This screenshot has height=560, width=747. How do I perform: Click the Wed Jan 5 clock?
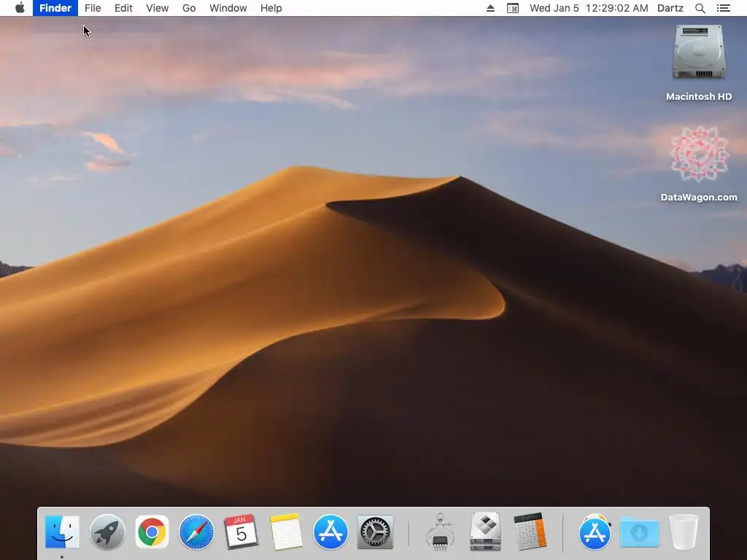pos(589,8)
